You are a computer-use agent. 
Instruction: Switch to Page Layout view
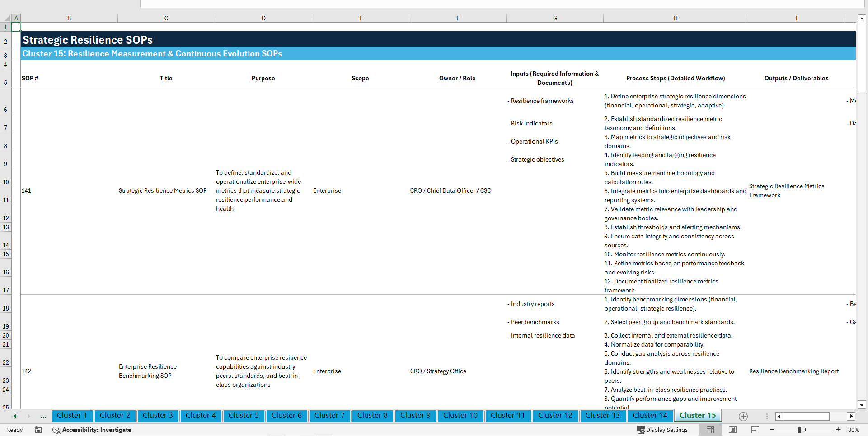(732, 430)
